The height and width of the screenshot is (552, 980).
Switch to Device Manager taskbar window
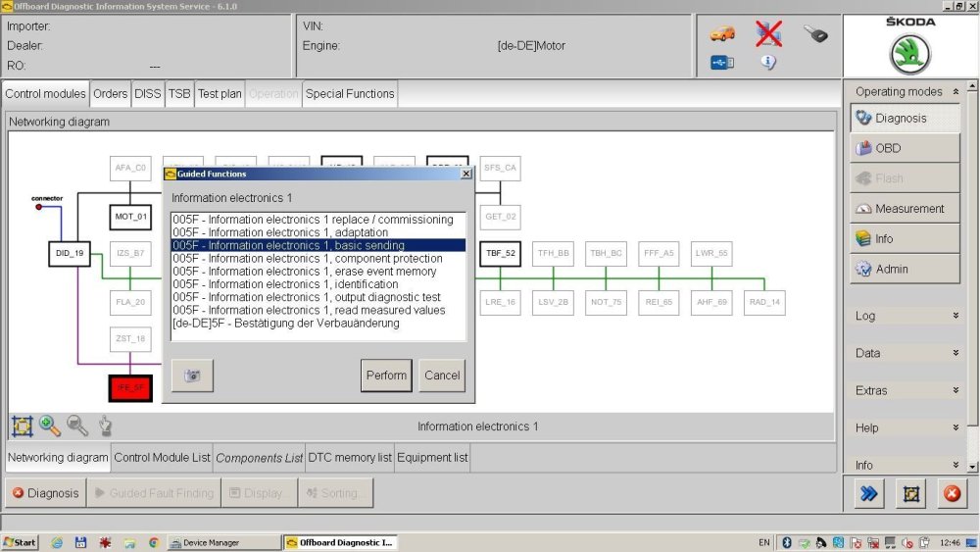(224, 542)
